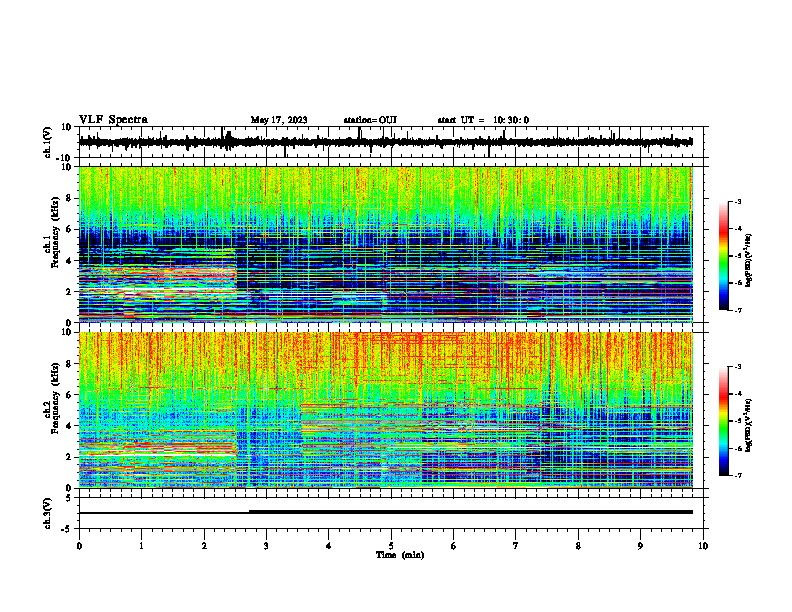
Task: Select the date text "May 17, 2023"
Action: click(279, 120)
